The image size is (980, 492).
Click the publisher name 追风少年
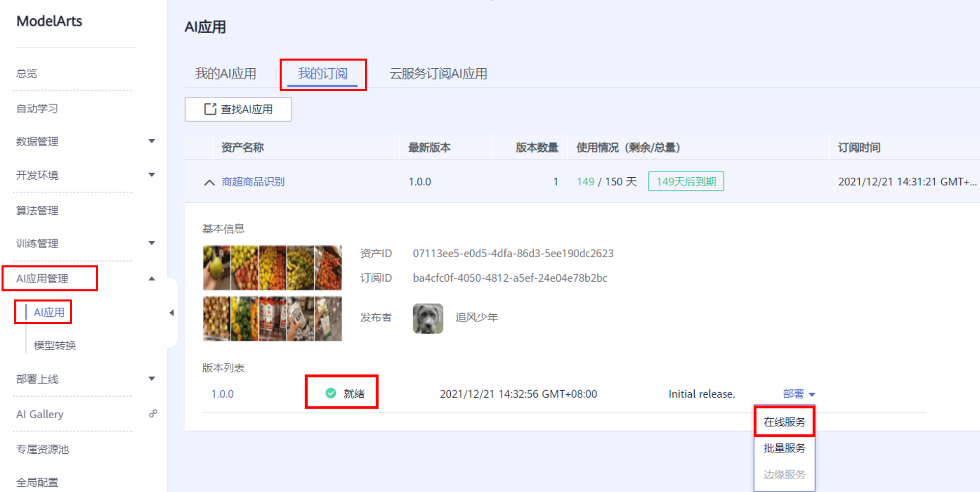click(476, 317)
